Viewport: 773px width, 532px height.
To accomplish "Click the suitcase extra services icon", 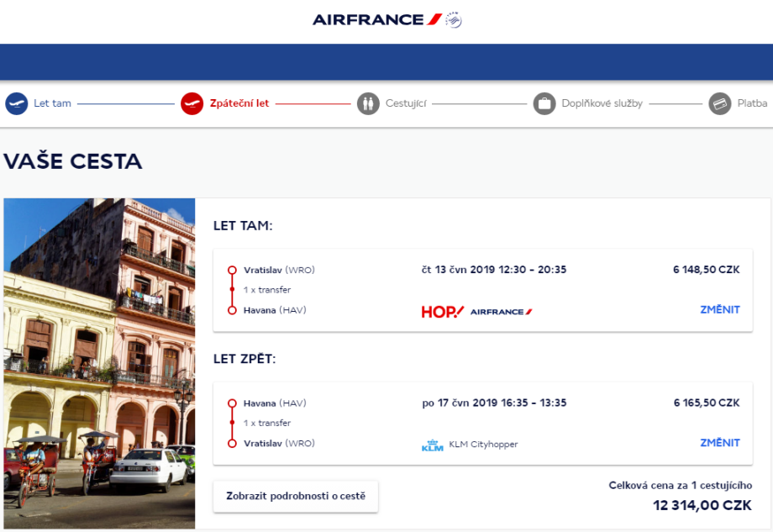I will pos(544,103).
